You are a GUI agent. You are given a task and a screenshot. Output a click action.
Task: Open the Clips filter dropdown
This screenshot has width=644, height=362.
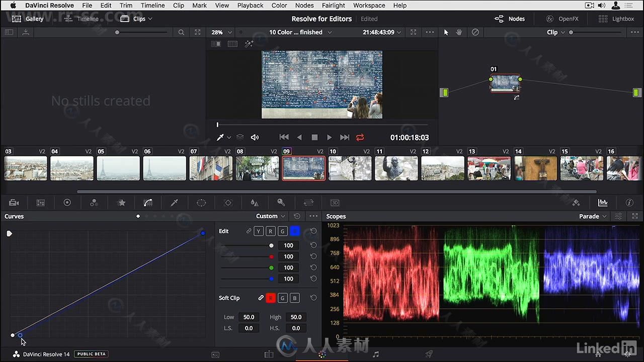pos(136,19)
